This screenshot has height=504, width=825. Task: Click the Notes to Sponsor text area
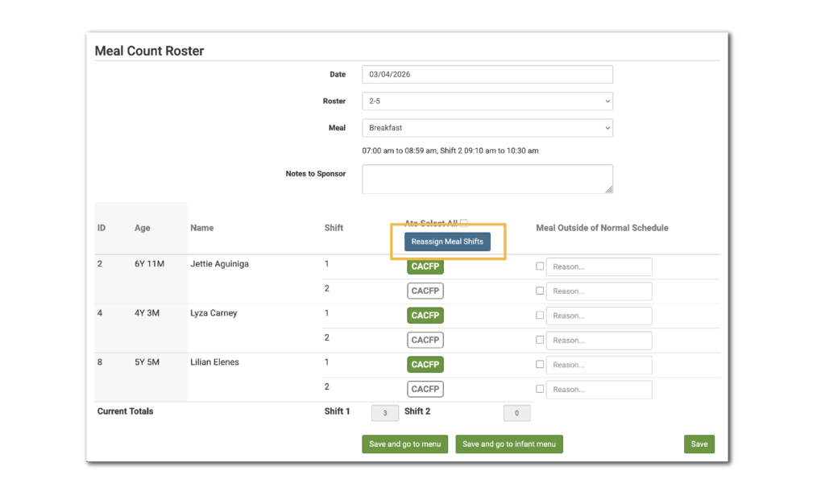[x=487, y=179]
